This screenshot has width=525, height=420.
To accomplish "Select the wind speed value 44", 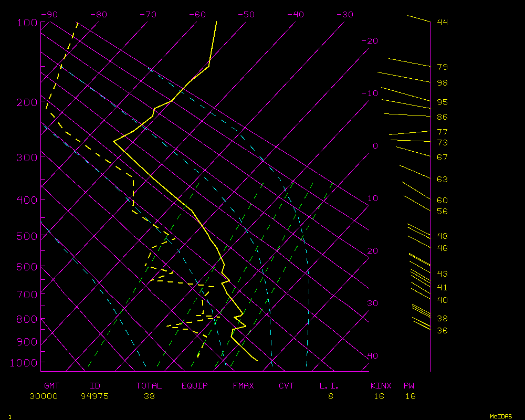I will [x=442, y=22].
